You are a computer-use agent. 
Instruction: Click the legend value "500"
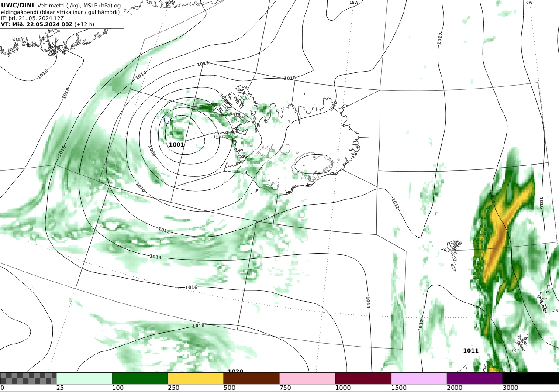click(229, 388)
